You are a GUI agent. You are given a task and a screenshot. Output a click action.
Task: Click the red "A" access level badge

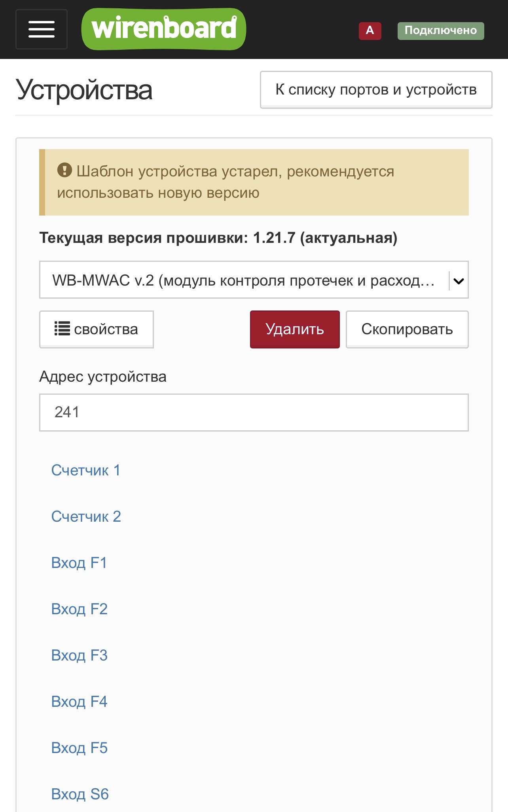click(x=370, y=31)
